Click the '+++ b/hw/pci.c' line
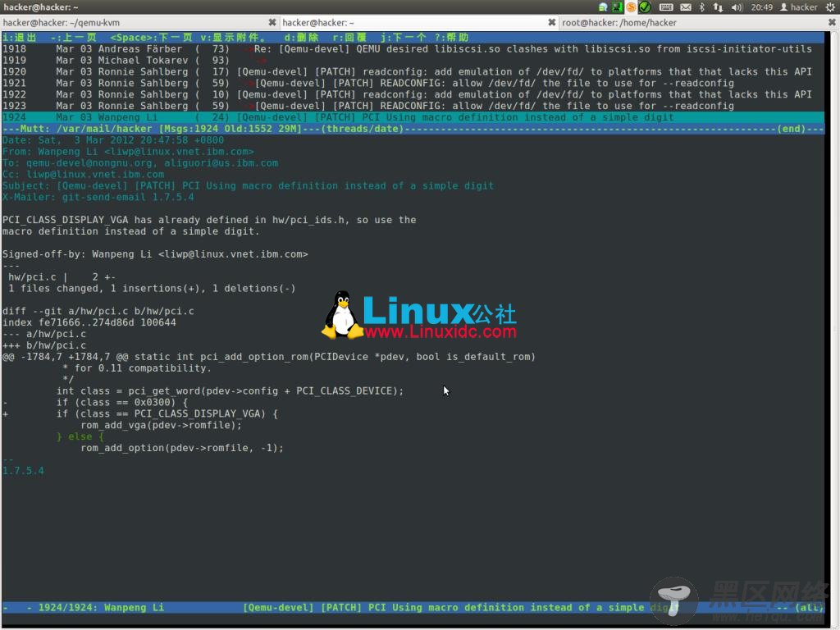The height and width of the screenshot is (630, 840). pos(44,345)
